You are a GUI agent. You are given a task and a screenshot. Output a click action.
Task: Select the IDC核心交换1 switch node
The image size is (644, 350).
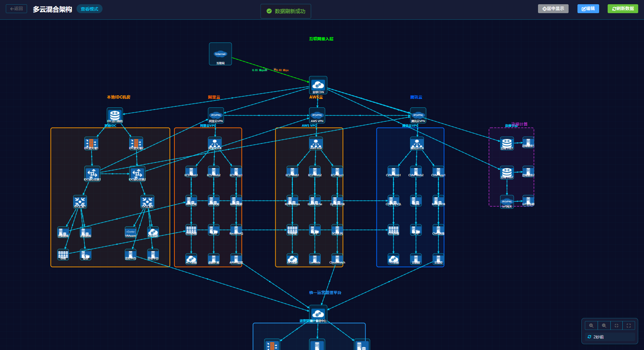pos(92,174)
